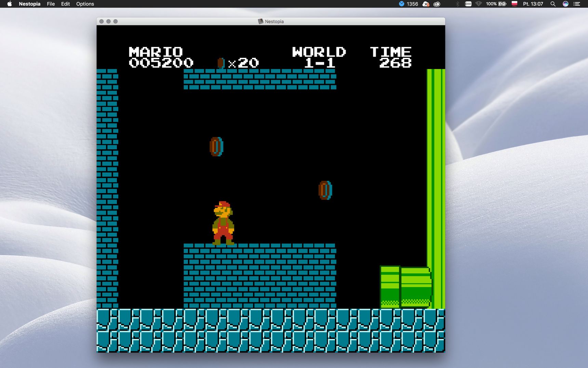This screenshot has height=368, width=588.
Task: Click the sideways green pipe entrance
Action: coord(405,287)
